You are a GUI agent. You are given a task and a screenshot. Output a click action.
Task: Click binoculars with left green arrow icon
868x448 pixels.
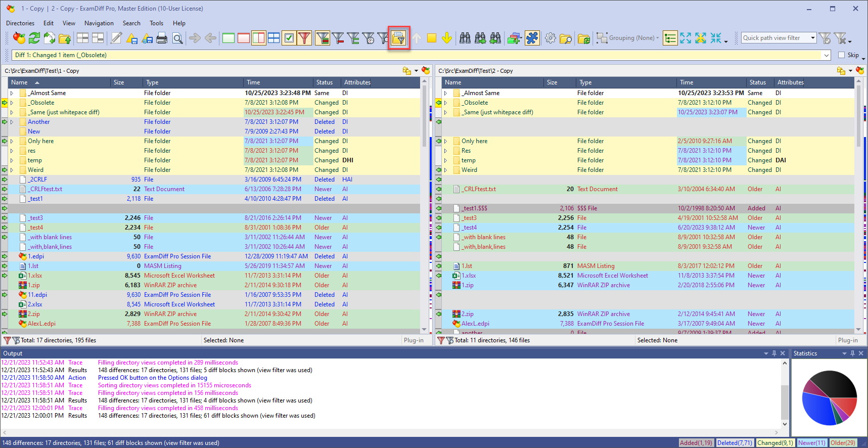click(496, 38)
